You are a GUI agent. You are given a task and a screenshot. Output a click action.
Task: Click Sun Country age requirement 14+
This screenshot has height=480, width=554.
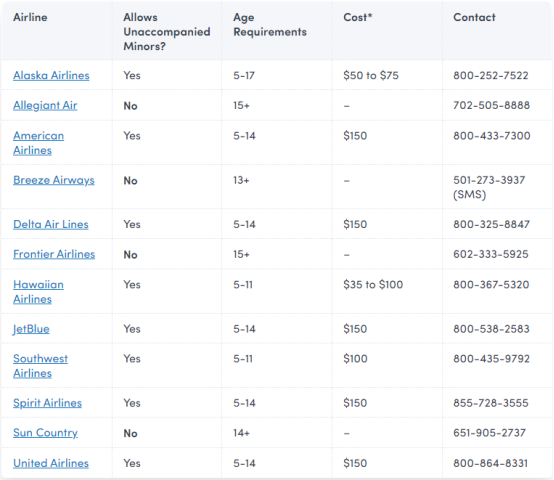click(x=241, y=433)
